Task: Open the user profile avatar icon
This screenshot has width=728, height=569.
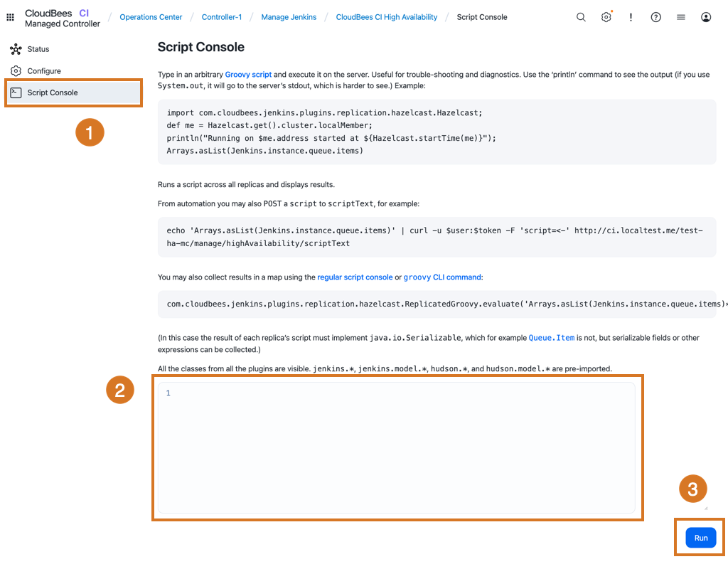Action: (706, 17)
